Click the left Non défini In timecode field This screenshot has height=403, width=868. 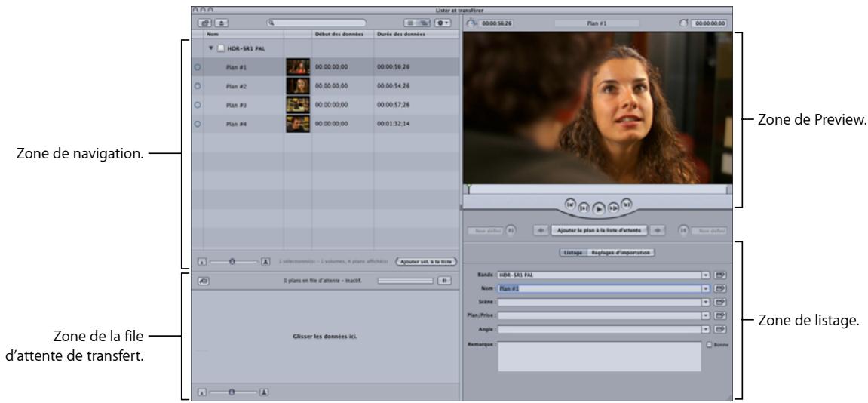point(486,231)
